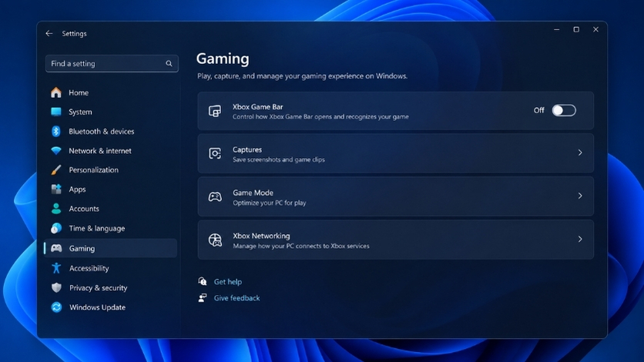Click the Accounts person icon
Viewport: 644px width, 362px height.
[56, 209]
